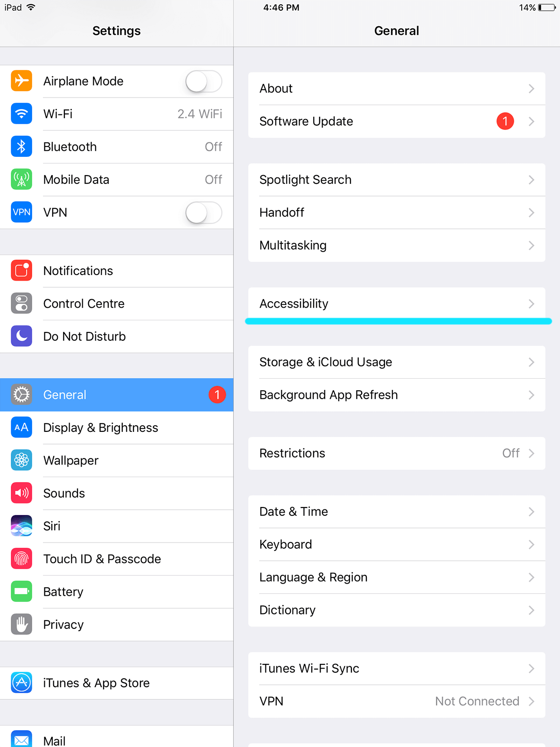The image size is (560, 747).
Task: Tap the orange Airplane Mode icon
Action: [21, 81]
